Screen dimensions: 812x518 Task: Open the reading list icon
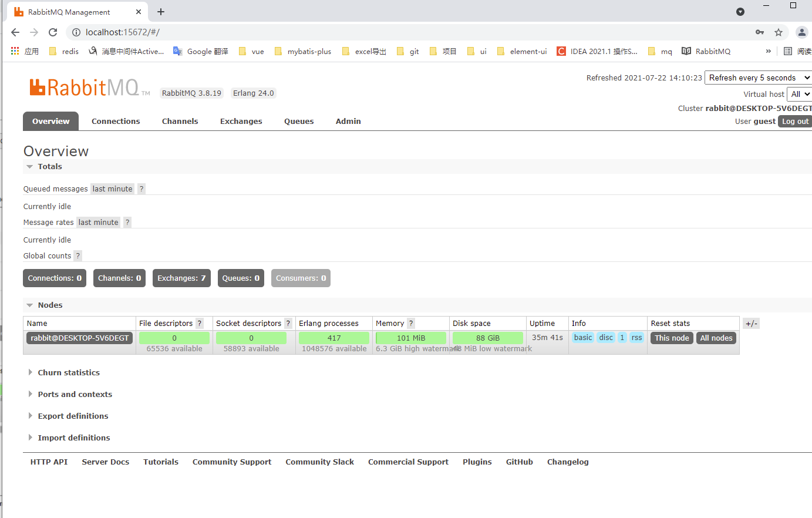(788, 51)
